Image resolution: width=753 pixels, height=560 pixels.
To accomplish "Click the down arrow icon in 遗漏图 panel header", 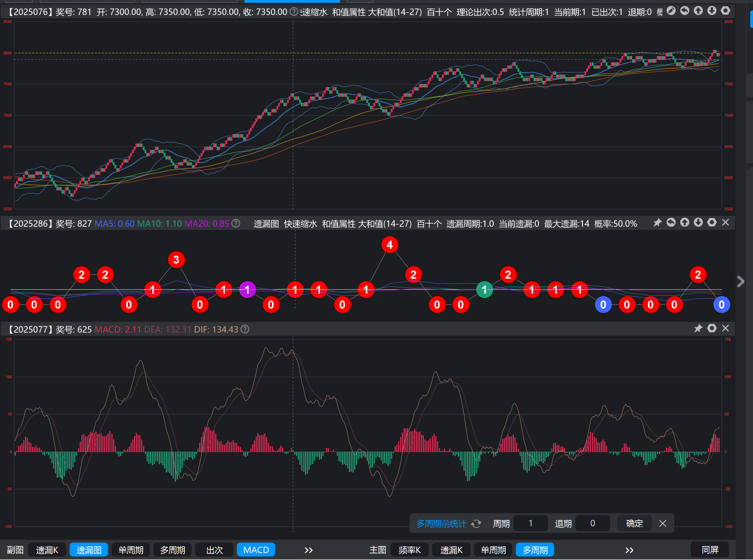I will click(698, 223).
